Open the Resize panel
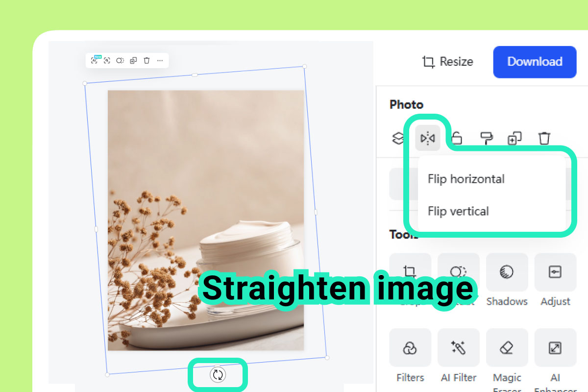This screenshot has height=392, width=588. click(x=447, y=62)
